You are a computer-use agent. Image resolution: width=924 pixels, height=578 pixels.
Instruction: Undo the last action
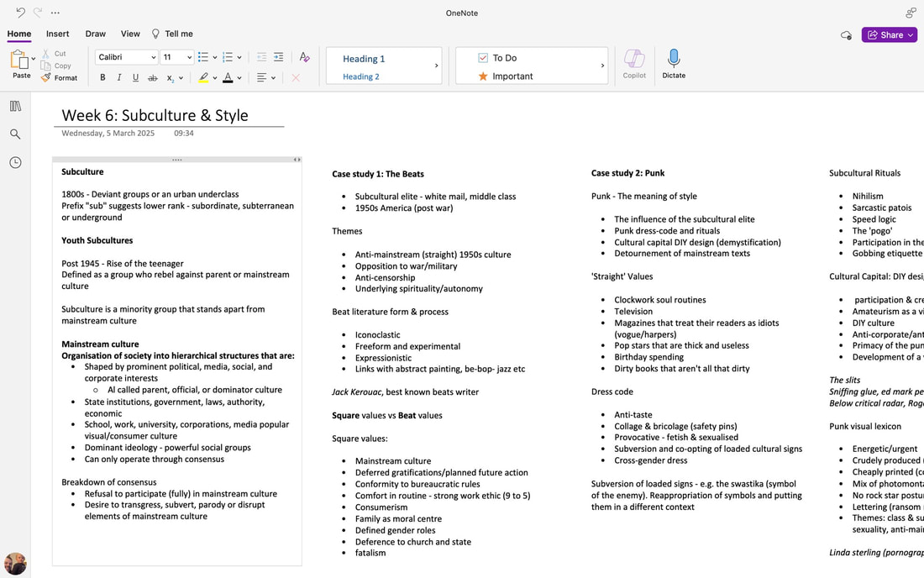coord(21,13)
